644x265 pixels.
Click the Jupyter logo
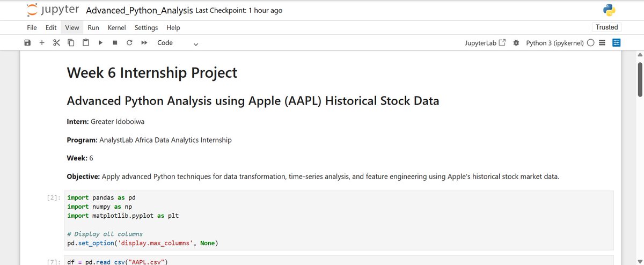pyautogui.click(x=53, y=10)
